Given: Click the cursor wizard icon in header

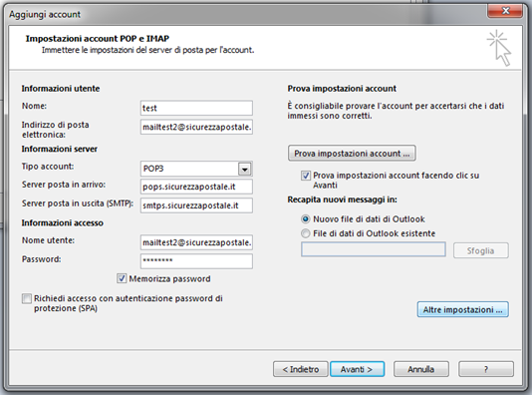Looking at the screenshot, I should 499,48.
